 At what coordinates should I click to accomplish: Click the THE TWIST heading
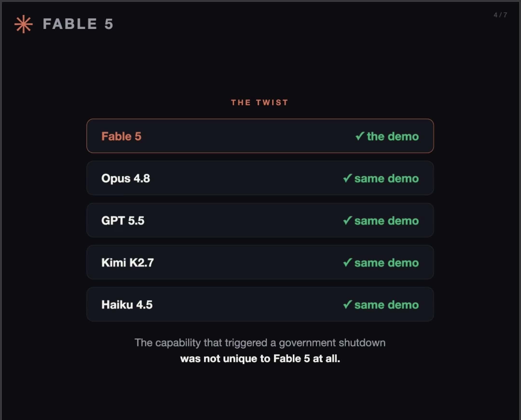[260, 102]
